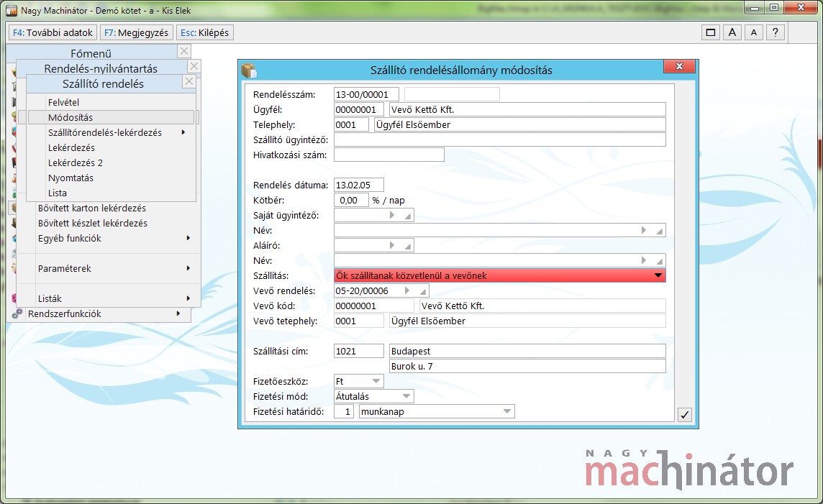This screenshot has height=504, width=823.
Task: Open Lekérdezés menu entry
Action: 71,148
